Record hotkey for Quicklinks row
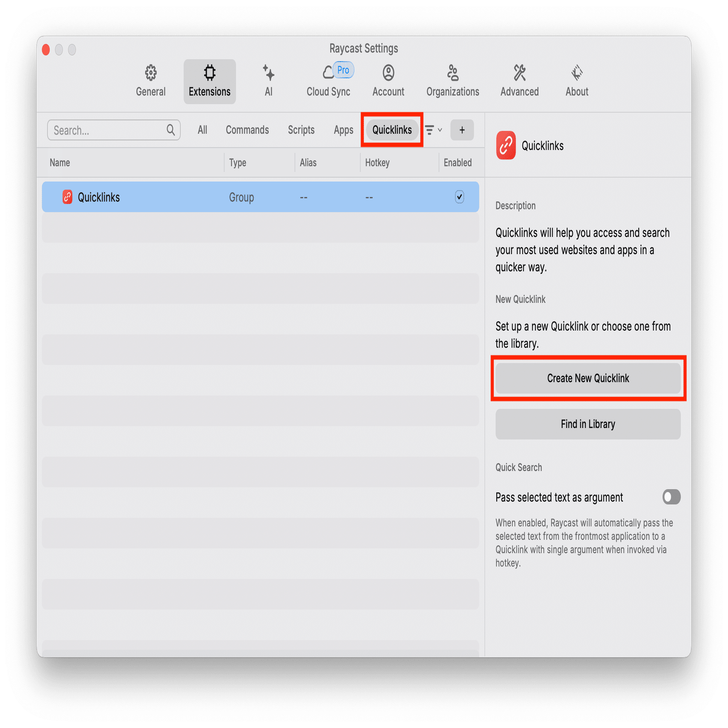The width and height of the screenshot is (728, 728). click(369, 197)
